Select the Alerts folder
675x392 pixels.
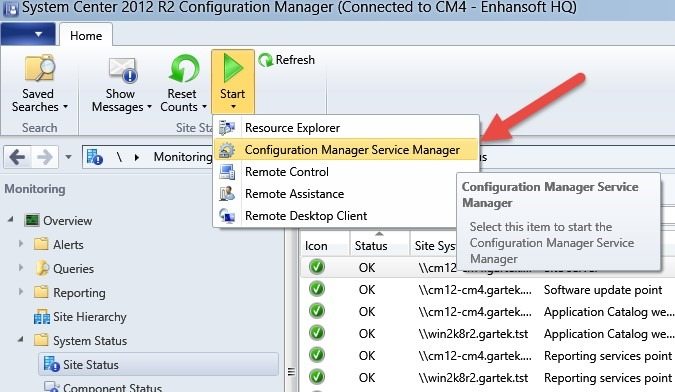pyautogui.click(x=68, y=244)
